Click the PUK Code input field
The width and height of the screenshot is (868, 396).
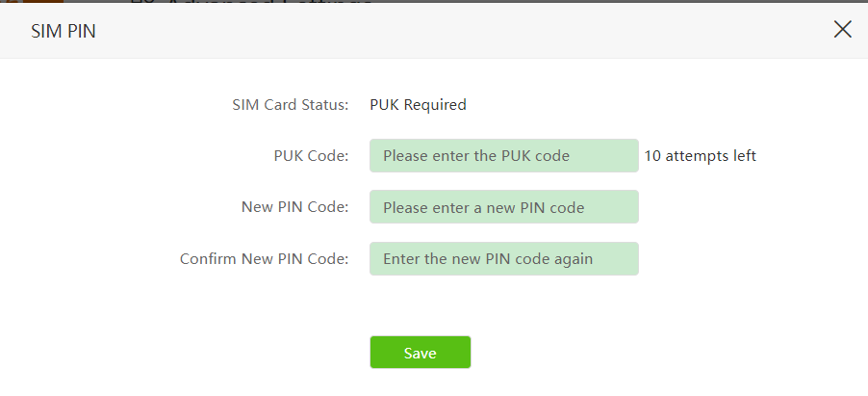tap(503, 155)
